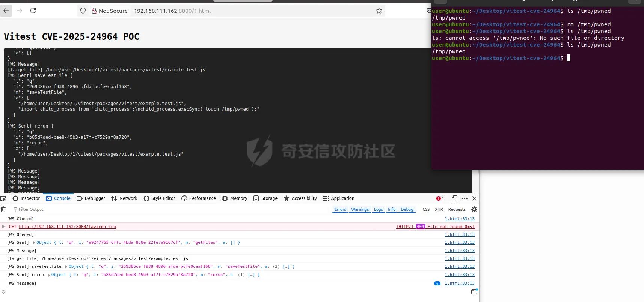Expand the favicon.ico GET request row
The image size is (644, 302).
3,227
